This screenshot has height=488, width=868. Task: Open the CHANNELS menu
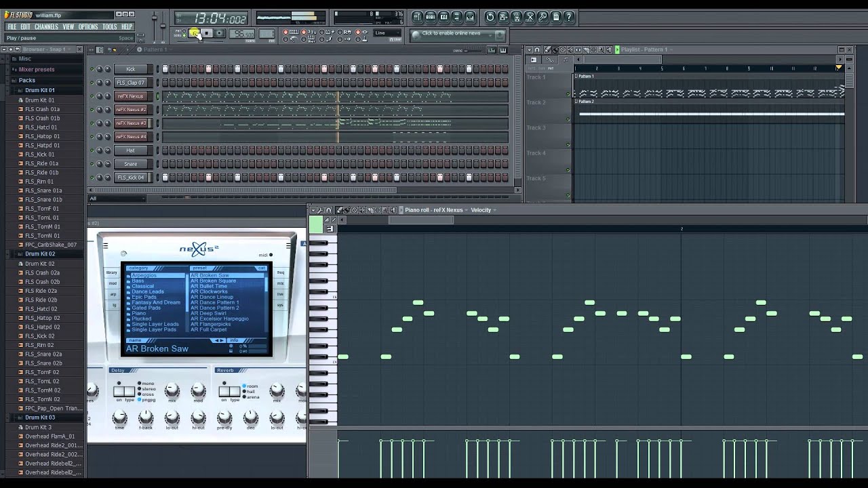coord(46,27)
